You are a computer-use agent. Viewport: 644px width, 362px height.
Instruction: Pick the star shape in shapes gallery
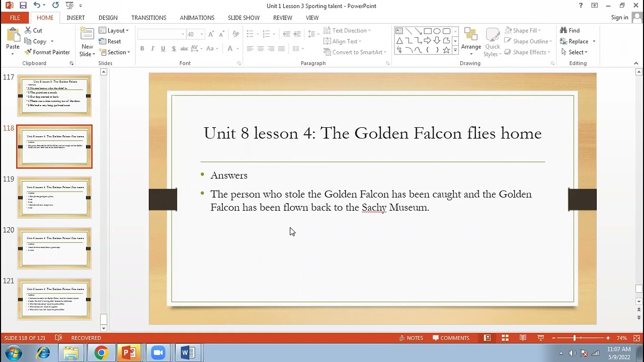tap(446, 50)
